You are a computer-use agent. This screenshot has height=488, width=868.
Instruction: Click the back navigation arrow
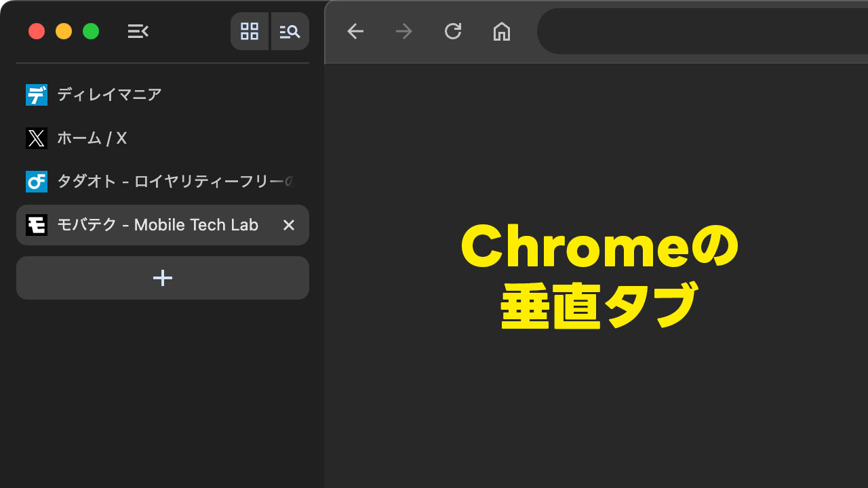click(355, 31)
